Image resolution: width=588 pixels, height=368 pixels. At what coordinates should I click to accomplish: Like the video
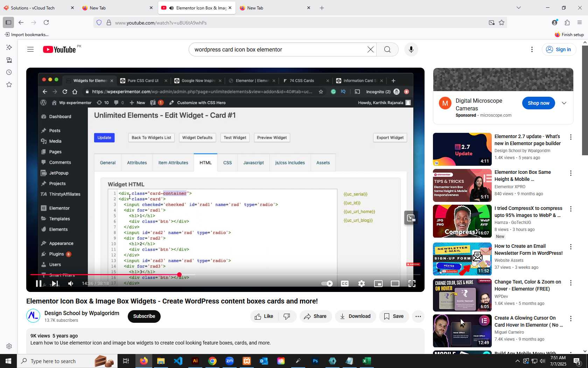[264, 316]
